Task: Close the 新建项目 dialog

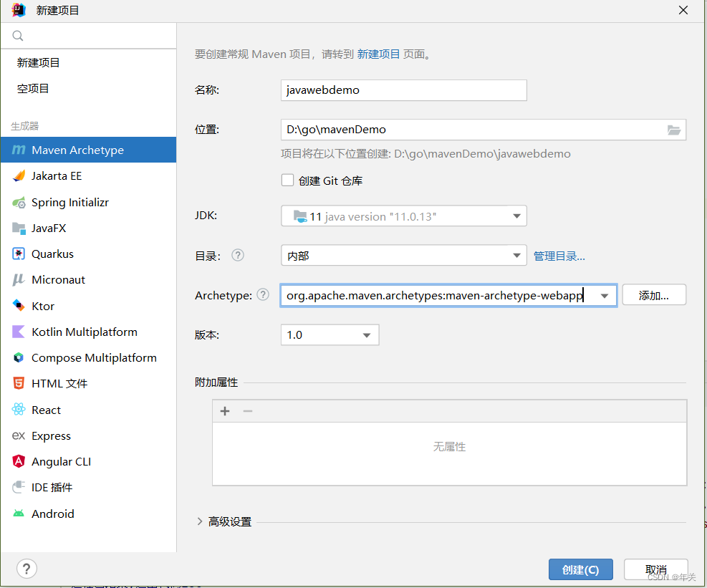Action: point(683,10)
